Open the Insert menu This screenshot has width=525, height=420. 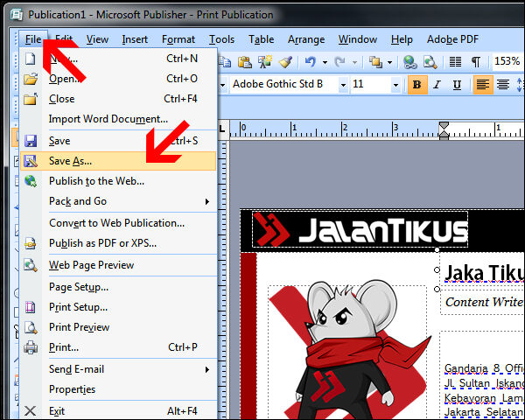click(x=135, y=39)
